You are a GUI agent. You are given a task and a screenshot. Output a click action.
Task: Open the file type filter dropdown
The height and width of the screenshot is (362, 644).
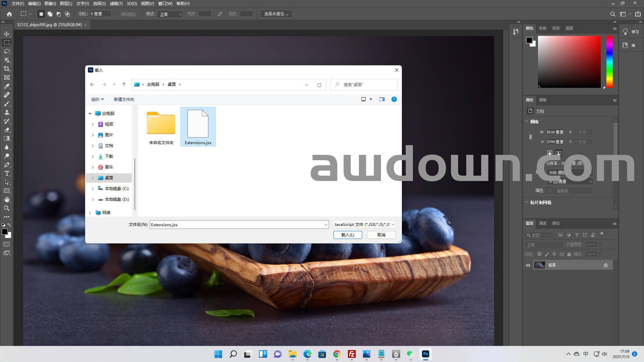pos(364,225)
